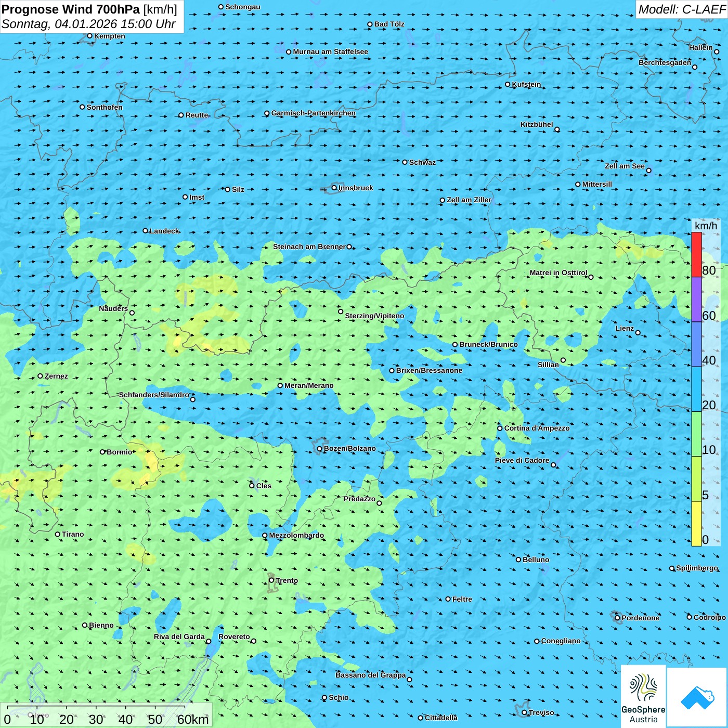Screen dimensions: 728x728
Task: Click the Trento city marker
Action: point(271,580)
